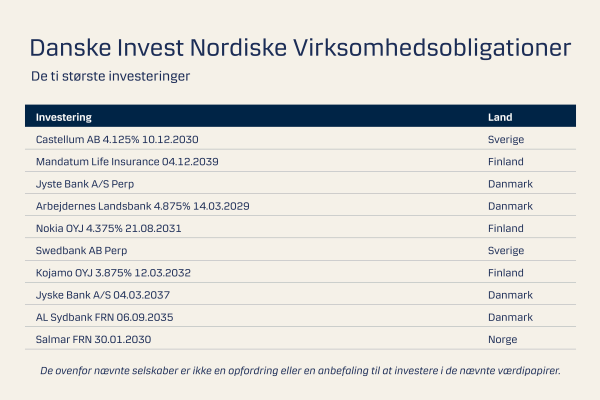Click the Norge country cell
The height and width of the screenshot is (400, 600).
502,340
